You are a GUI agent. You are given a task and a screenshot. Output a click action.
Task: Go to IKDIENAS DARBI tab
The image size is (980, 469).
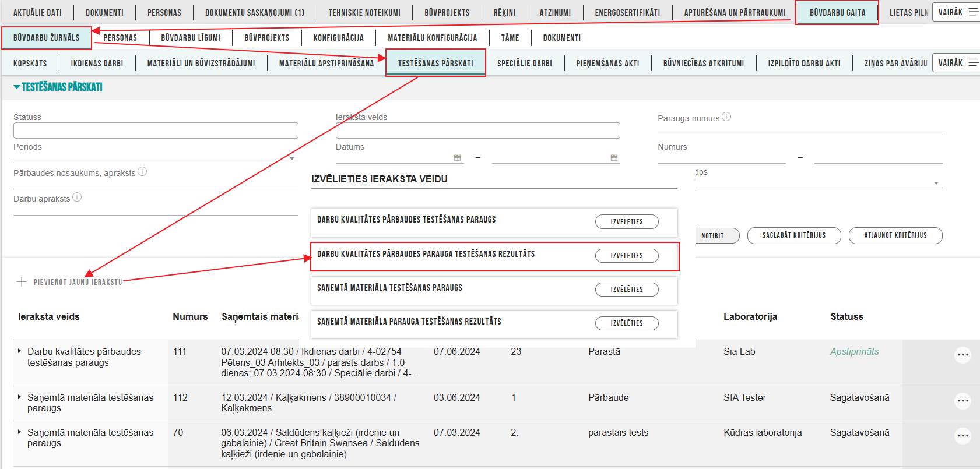pyautogui.click(x=97, y=63)
